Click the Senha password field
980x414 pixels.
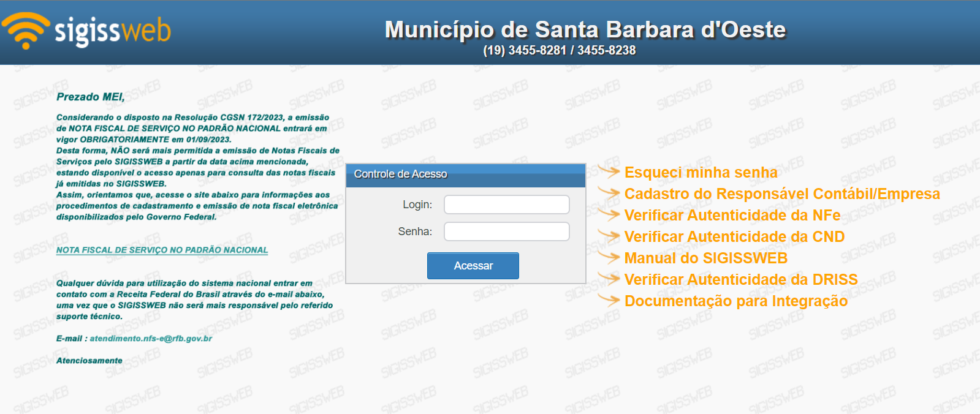[507, 231]
